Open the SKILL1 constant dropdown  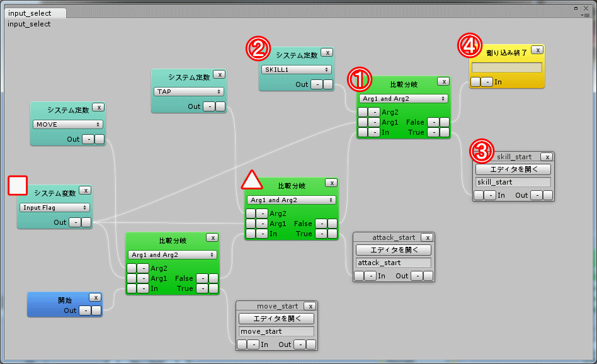[x=296, y=70]
